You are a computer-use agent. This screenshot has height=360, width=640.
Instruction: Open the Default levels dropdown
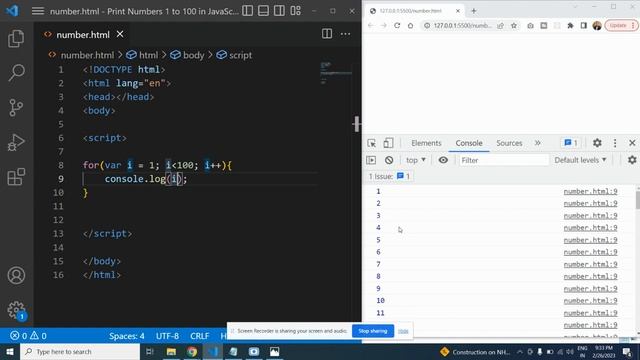coord(580,160)
